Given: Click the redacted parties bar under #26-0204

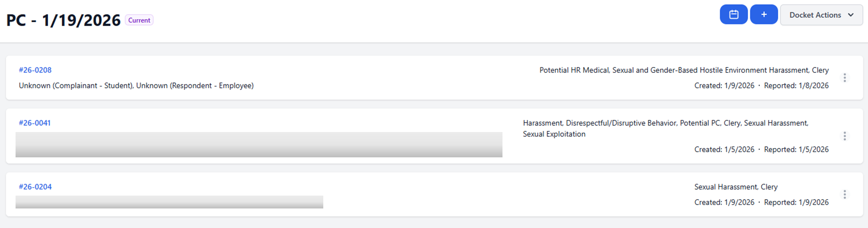Looking at the screenshot, I should pos(169,202).
